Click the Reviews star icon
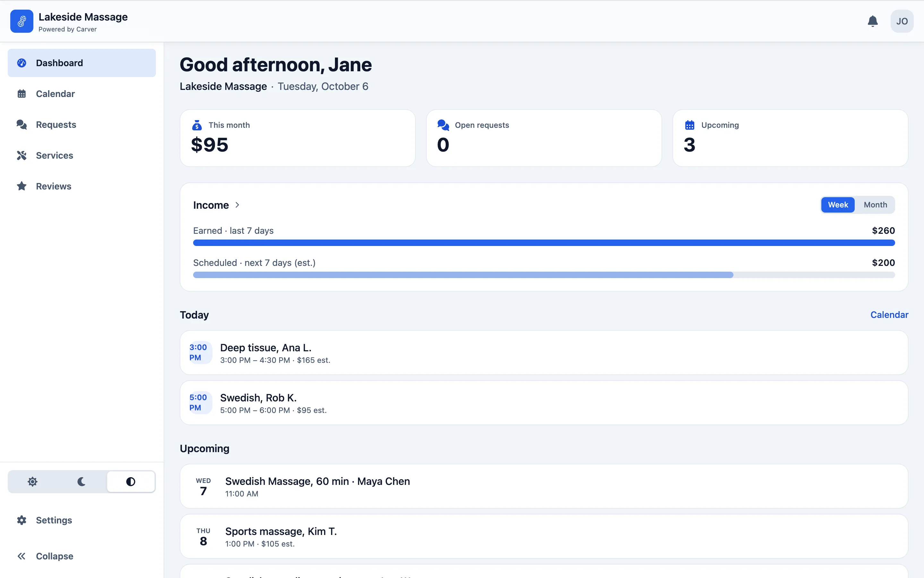 (x=22, y=186)
